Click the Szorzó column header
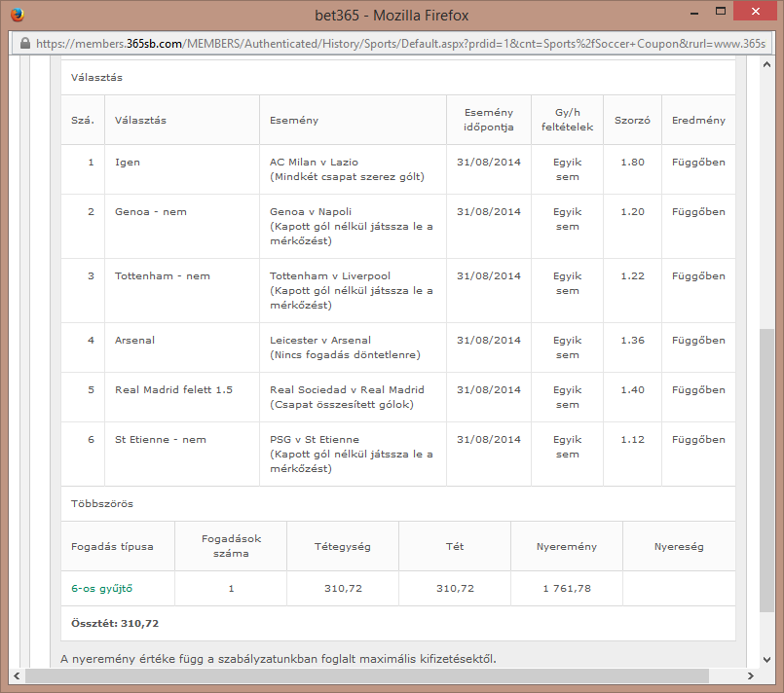 [632, 120]
